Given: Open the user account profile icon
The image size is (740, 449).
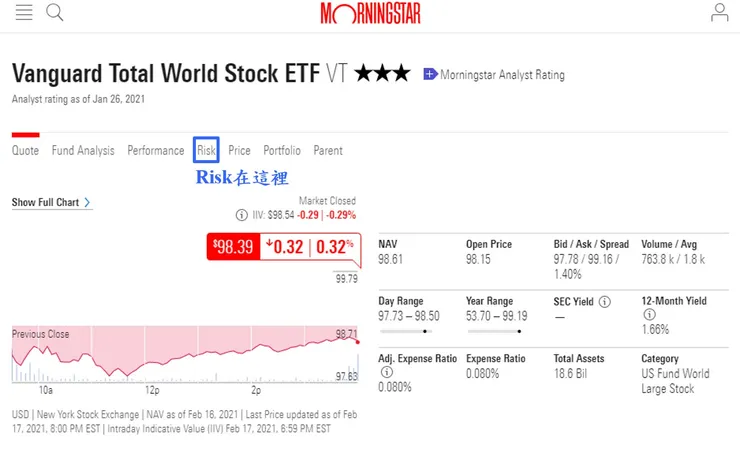Looking at the screenshot, I should pos(719,12).
